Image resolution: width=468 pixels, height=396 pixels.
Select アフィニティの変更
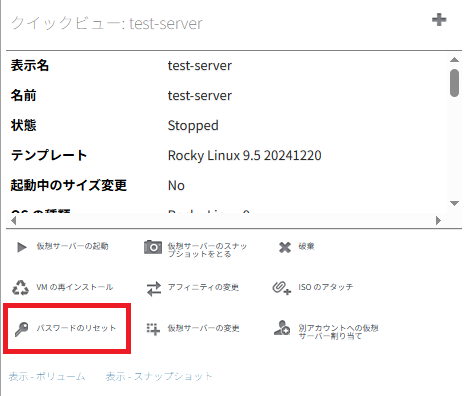[203, 287]
